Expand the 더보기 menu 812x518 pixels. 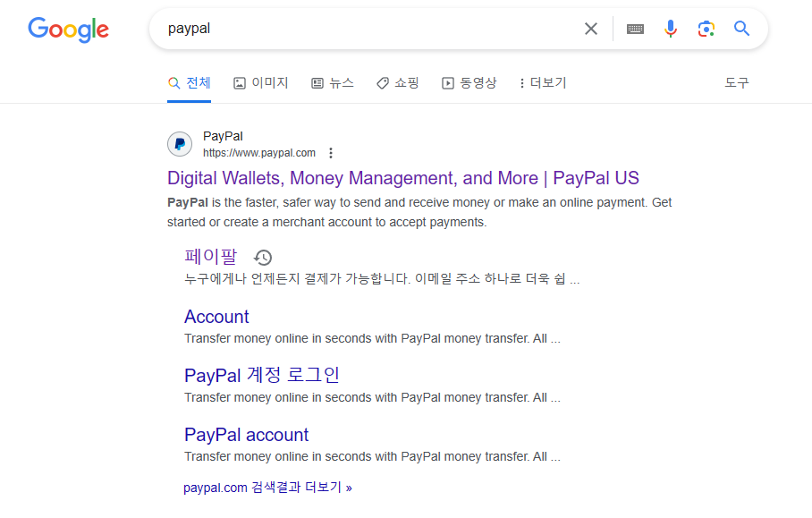(x=543, y=83)
